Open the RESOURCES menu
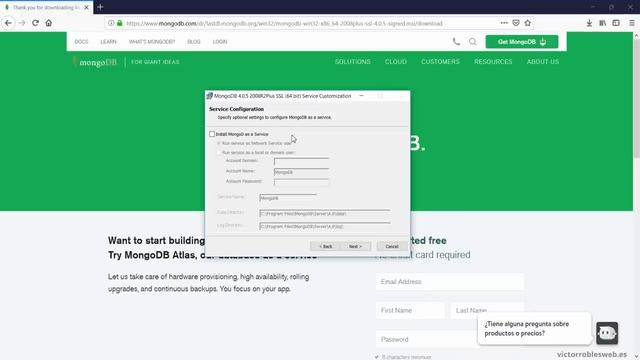The width and height of the screenshot is (640, 360). click(493, 62)
